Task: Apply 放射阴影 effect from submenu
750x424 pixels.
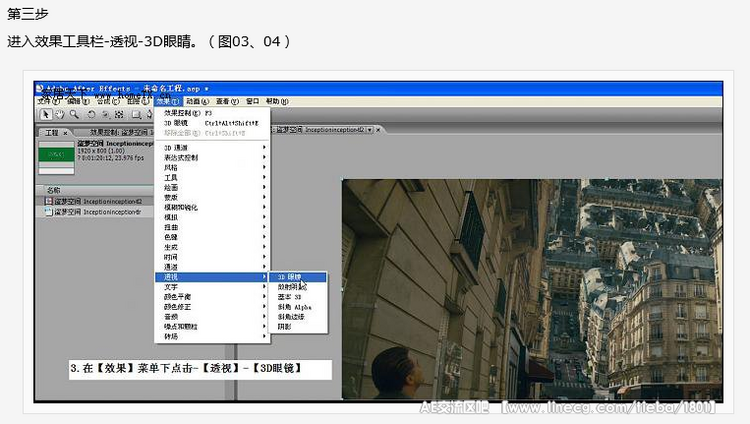Action: coord(298,287)
